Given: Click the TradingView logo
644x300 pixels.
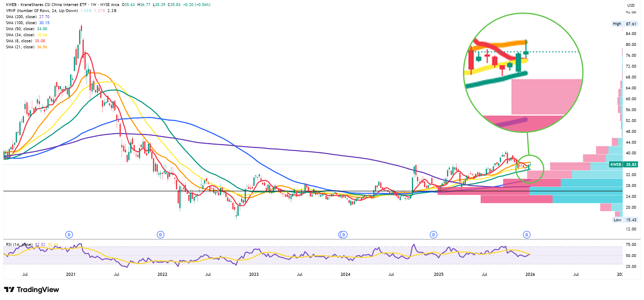Looking at the screenshot, I should (x=31, y=290).
